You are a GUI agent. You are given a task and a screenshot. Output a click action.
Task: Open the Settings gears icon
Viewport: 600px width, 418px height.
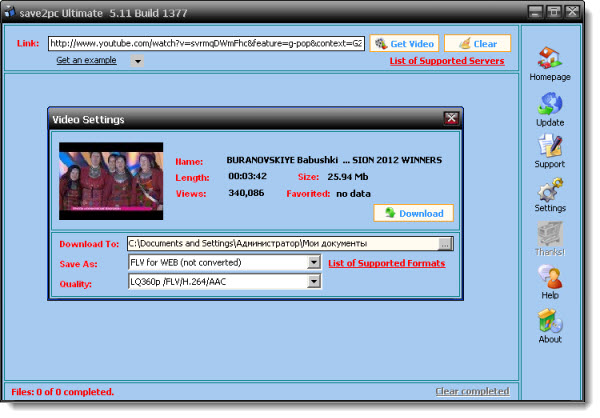click(x=550, y=189)
